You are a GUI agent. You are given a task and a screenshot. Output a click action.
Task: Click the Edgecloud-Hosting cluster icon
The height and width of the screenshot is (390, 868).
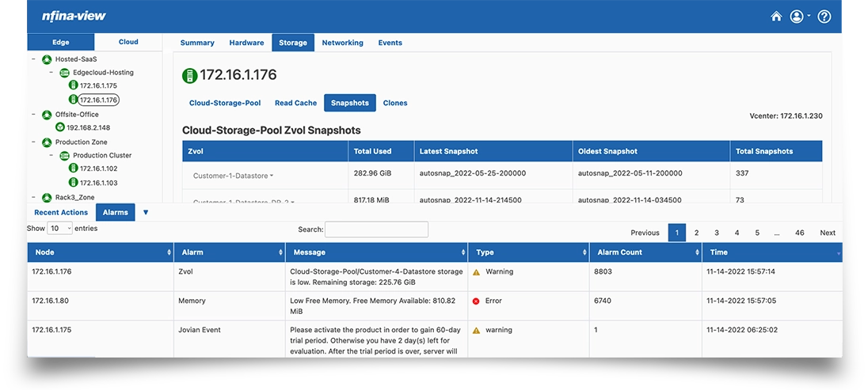(x=65, y=73)
